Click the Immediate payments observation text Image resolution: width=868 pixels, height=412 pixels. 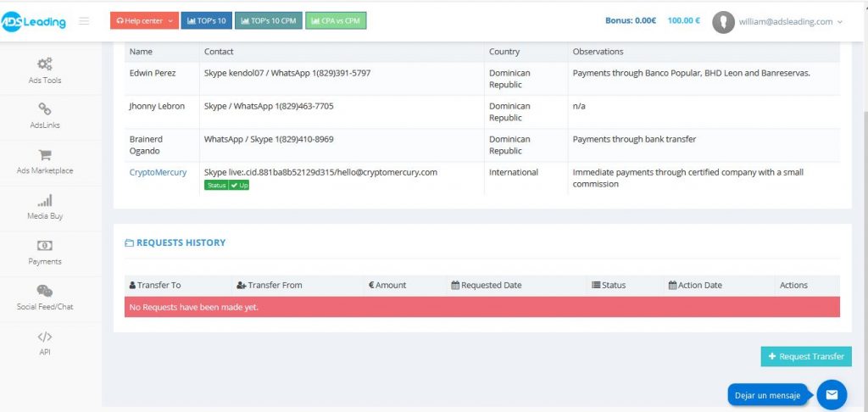click(x=687, y=178)
